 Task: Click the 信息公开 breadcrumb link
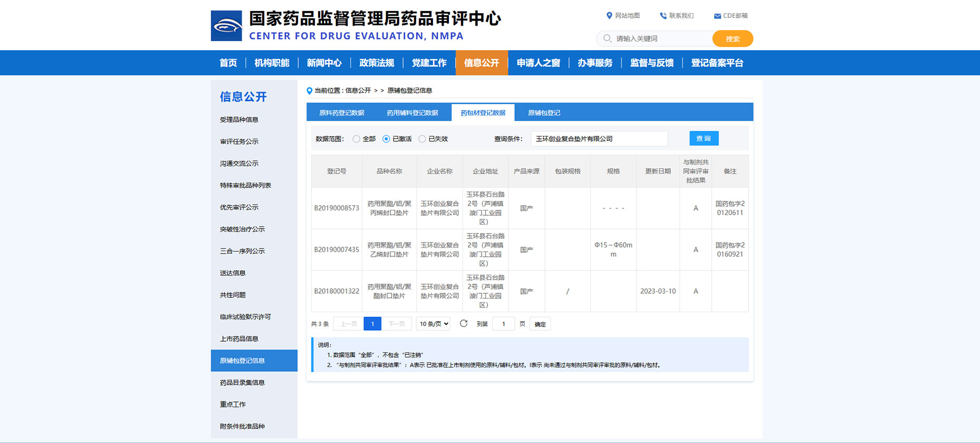click(358, 91)
